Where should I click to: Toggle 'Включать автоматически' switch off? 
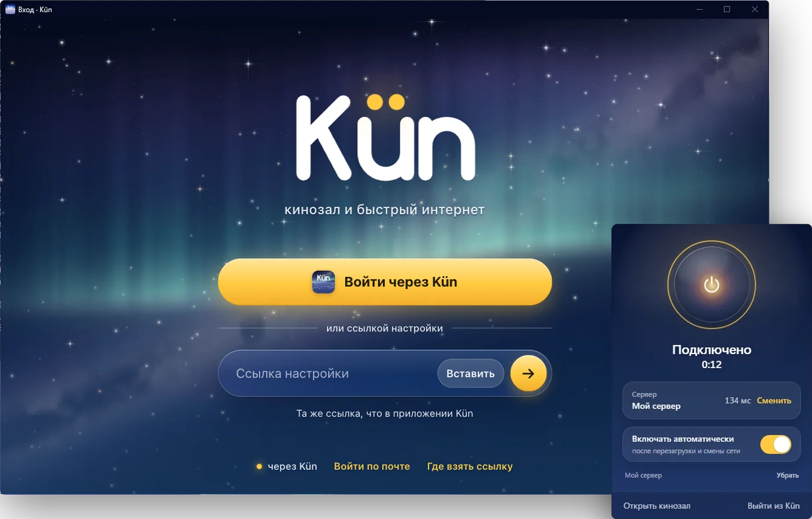click(x=775, y=445)
